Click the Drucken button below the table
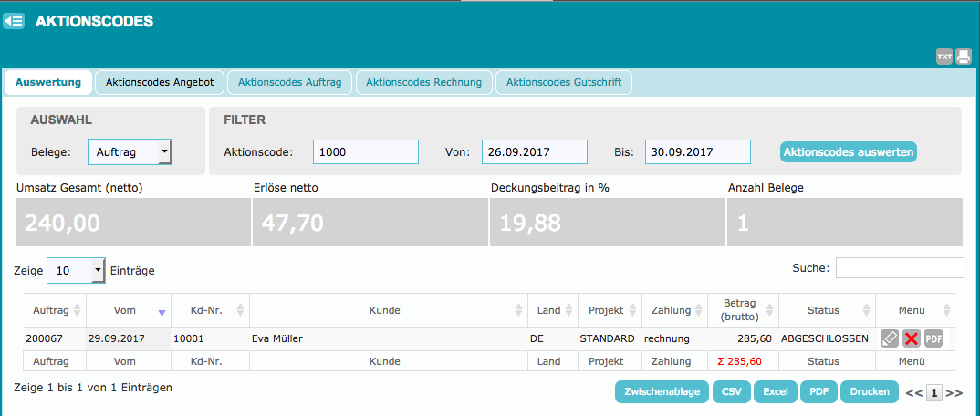The width and height of the screenshot is (980, 416). [x=869, y=392]
